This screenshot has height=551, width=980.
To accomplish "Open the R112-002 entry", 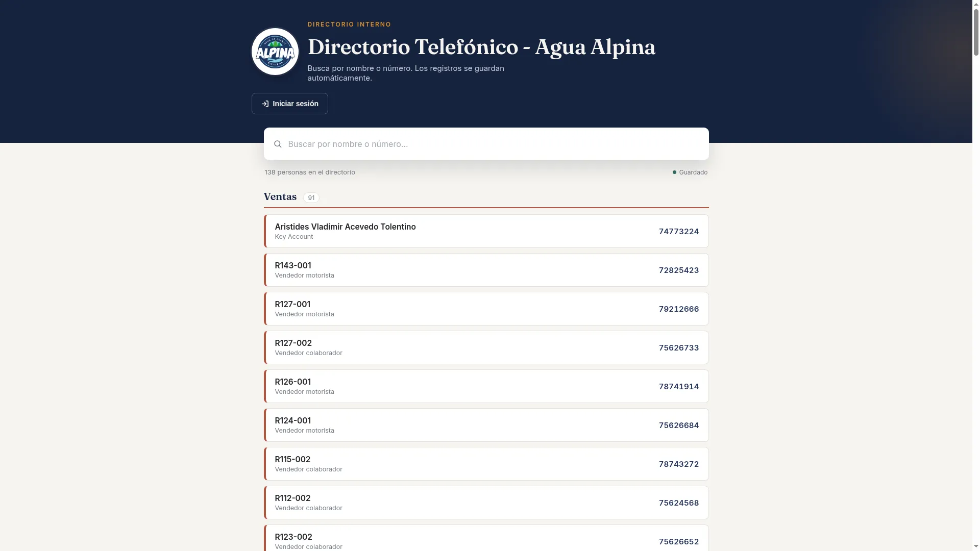I will [x=486, y=503].
